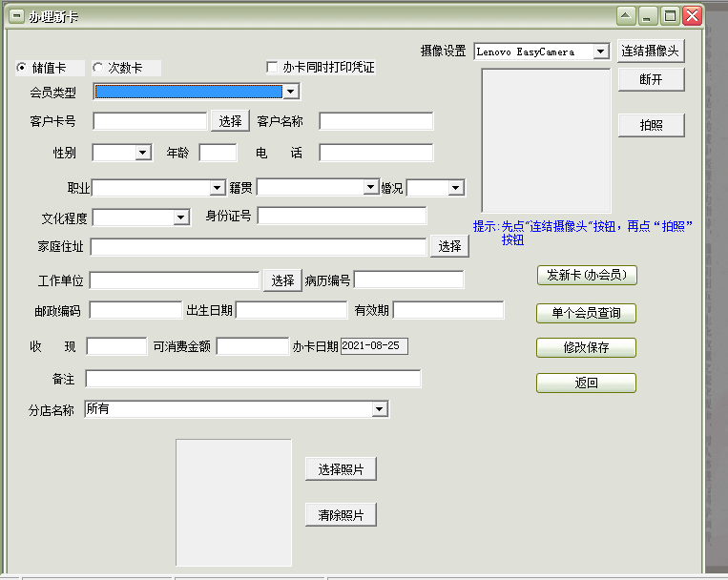
Task: Focus the 电话 input field
Action: (x=376, y=153)
